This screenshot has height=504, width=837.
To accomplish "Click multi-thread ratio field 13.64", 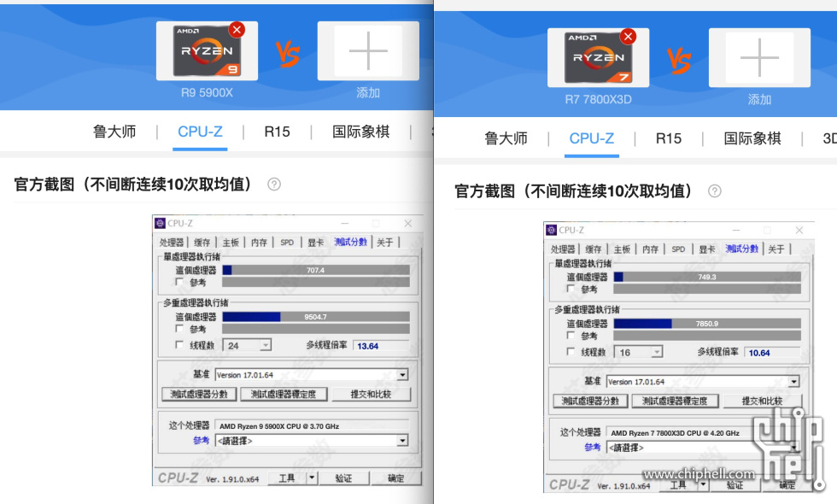I will pyautogui.click(x=381, y=346).
